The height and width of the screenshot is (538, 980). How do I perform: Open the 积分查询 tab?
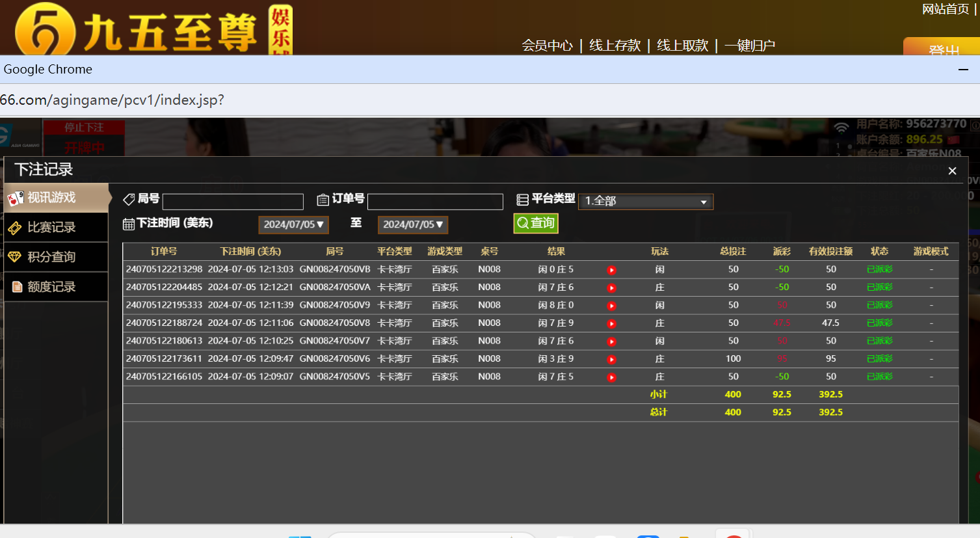click(55, 257)
